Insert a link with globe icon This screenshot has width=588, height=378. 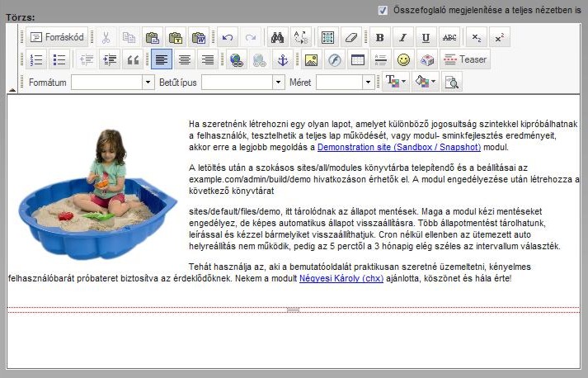pyautogui.click(x=237, y=59)
